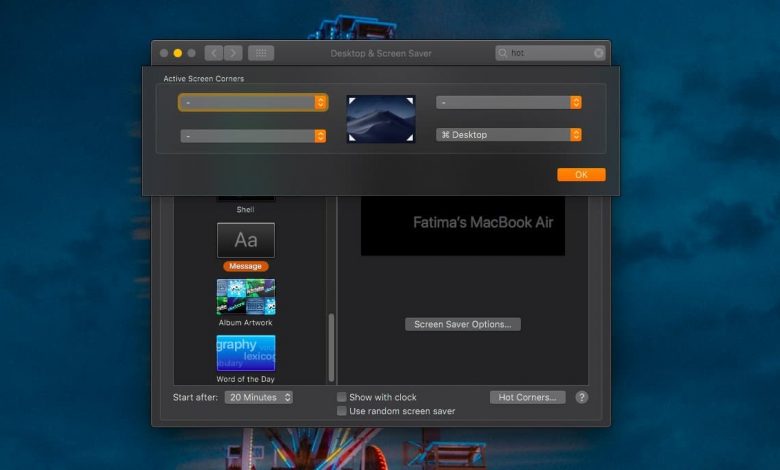This screenshot has width=780, height=470.
Task: Open the top-left corner action dropdown
Action: 253,102
